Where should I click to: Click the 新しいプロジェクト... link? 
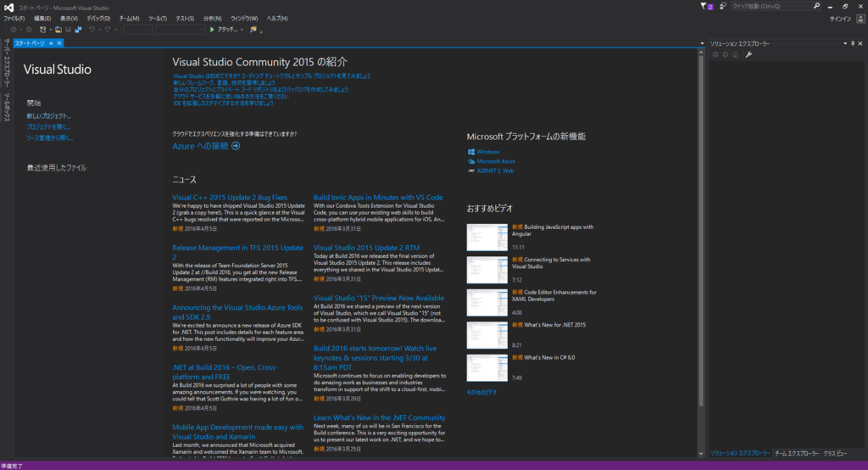pyautogui.click(x=48, y=116)
